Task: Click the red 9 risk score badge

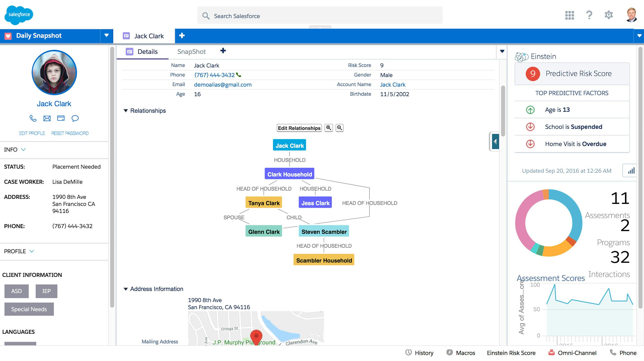Action: click(533, 74)
